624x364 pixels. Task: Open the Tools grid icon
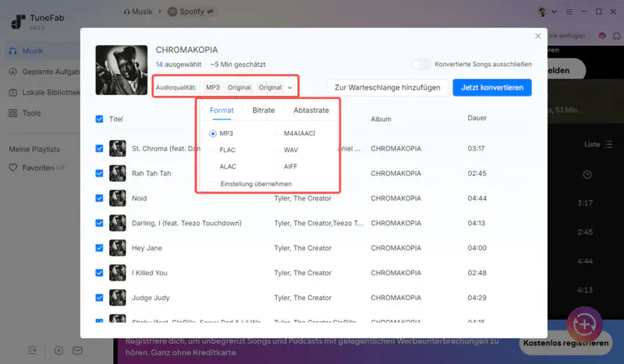click(13, 113)
